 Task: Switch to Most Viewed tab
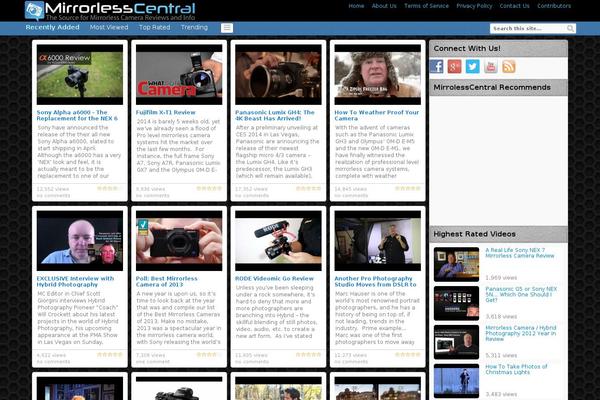(109, 27)
